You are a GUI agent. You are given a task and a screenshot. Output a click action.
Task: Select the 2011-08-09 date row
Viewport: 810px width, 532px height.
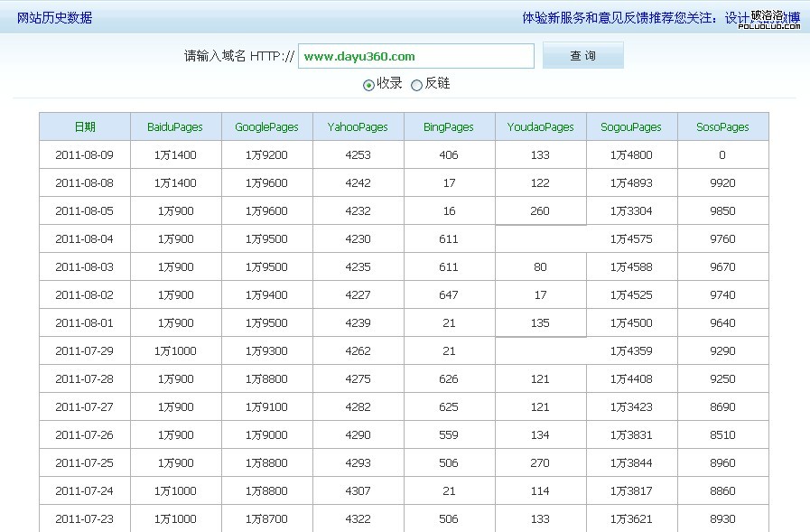[84, 154]
